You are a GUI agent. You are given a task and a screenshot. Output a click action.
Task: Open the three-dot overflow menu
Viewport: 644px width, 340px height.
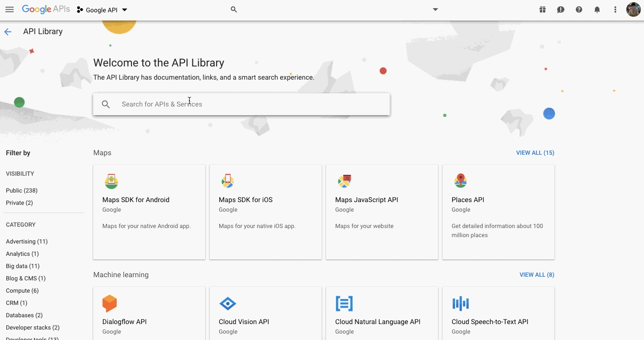point(615,9)
